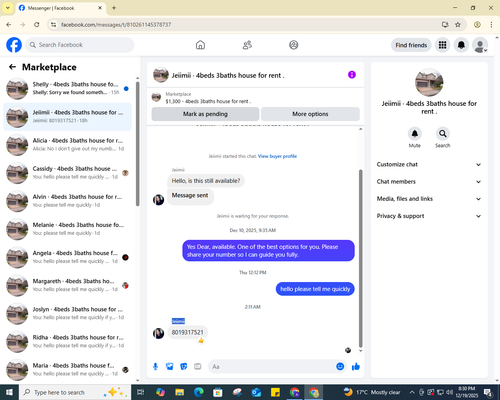Open the browser tab search dropdown
Image resolution: width=500 pixels, height=400 pixels.
click(x=7, y=8)
